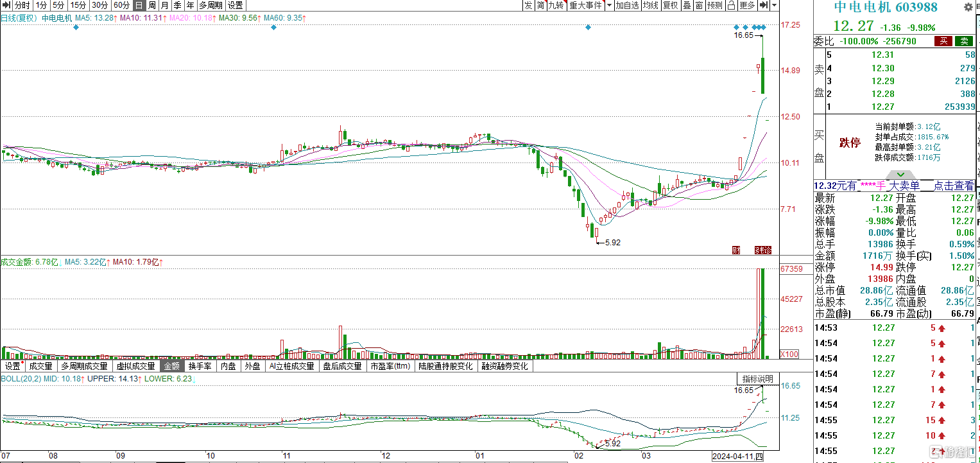
Task: Open 更多 toolbar options
Action: tap(747, 5)
